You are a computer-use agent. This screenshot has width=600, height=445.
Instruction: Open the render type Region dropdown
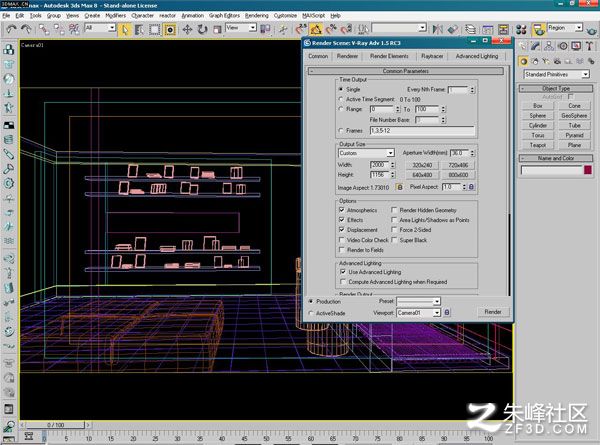pos(579,28)
